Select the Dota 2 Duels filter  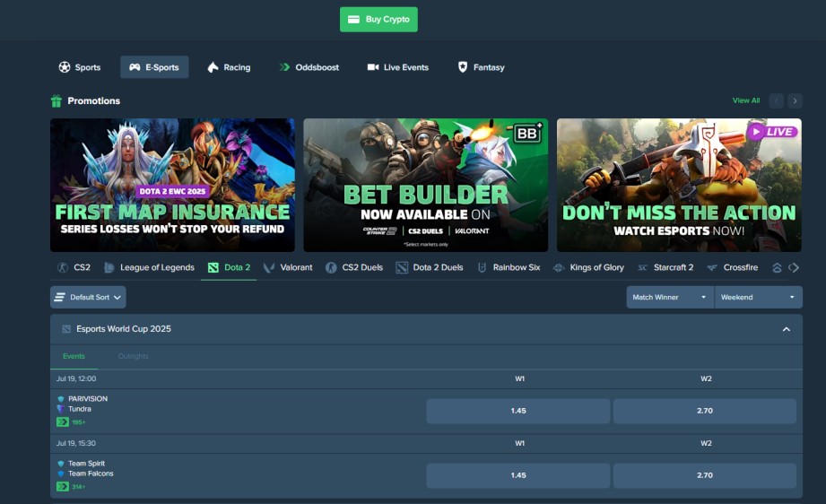pos(430,267)
